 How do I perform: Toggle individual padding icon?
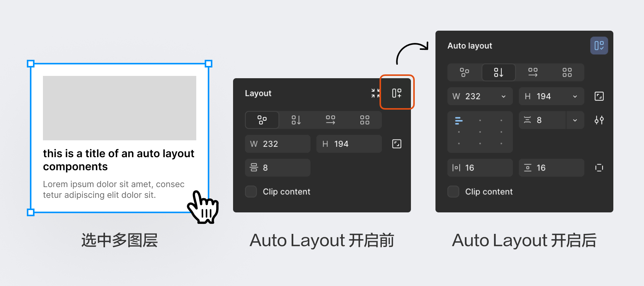point(599,168)
